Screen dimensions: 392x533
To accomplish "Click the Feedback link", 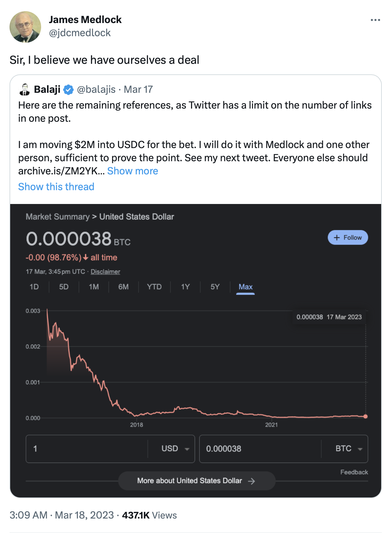I will 354,472.
